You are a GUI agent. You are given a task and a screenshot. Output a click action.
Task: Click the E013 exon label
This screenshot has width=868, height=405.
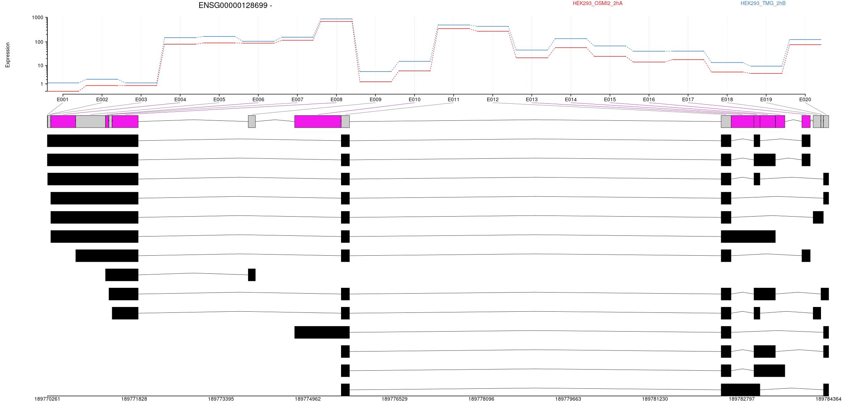click(x=532, y=99)
